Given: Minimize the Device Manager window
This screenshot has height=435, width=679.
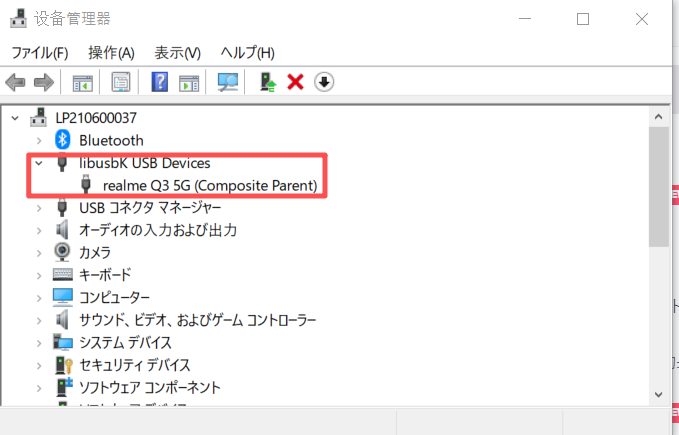Looking at the screenshot, I should point(525,19).
